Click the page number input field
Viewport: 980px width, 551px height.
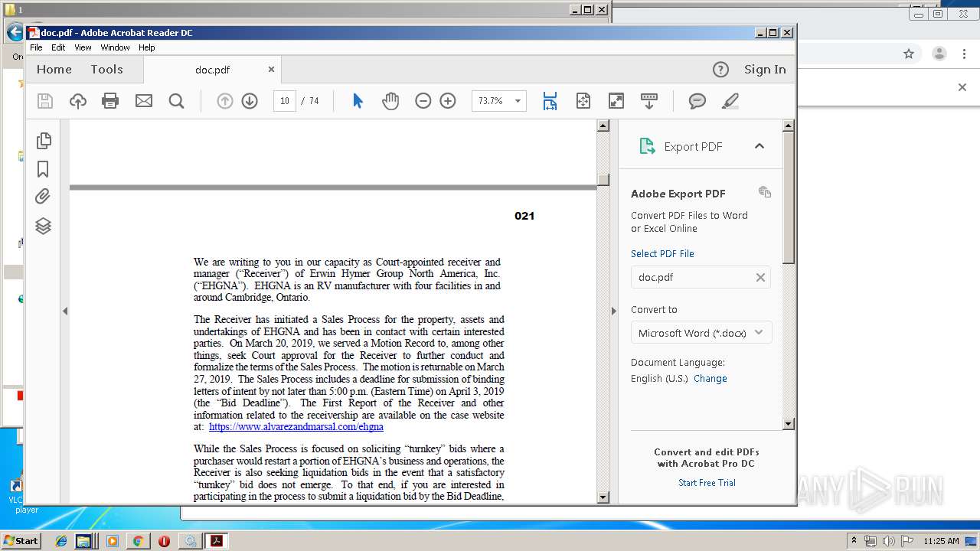click(x=285, y=101)
